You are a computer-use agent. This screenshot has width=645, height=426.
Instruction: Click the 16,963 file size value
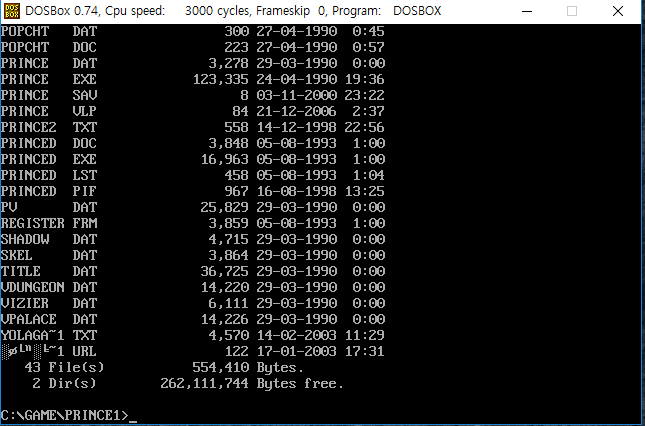(x=225, y=160)
